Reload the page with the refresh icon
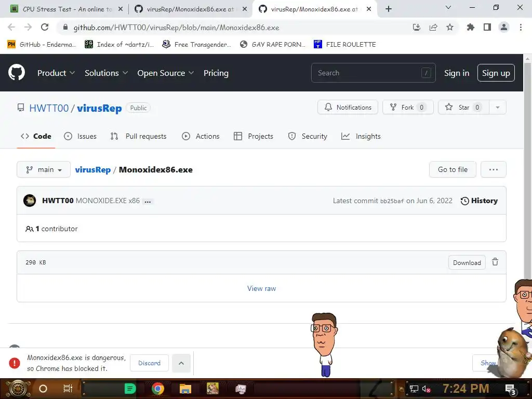Screen dimensions: 532x399 point(45,27)
